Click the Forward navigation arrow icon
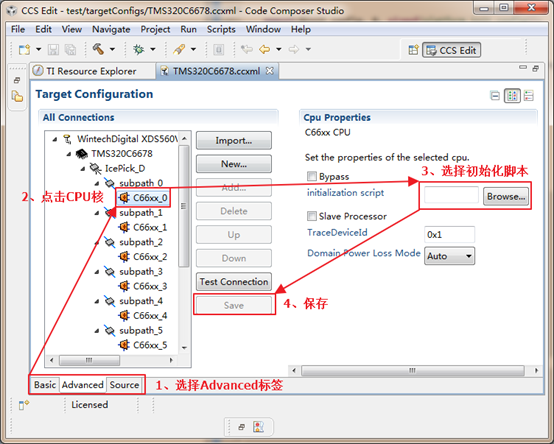This screenshot has height=444, width=554. [294, 49]
